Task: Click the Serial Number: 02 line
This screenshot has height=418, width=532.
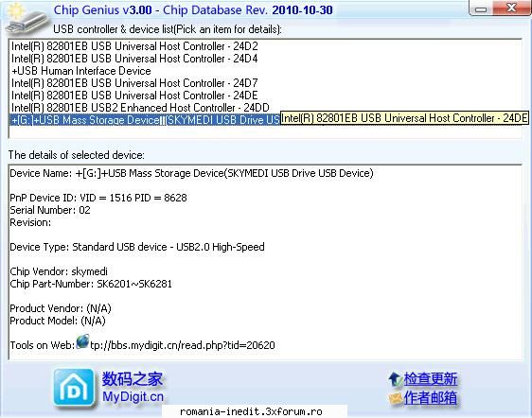Action: coord(50,210)
